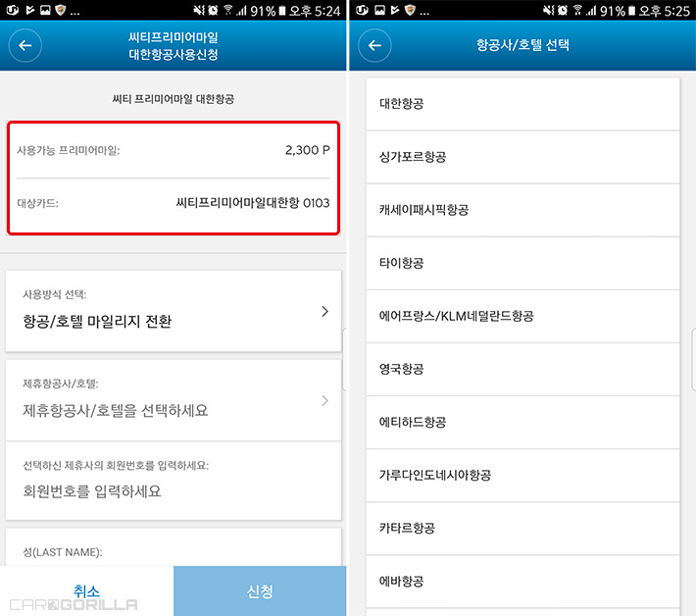Select 싱가포르항공 from airline list
The width and height of the screenshot is (696, 616).
tap(522, 157)
